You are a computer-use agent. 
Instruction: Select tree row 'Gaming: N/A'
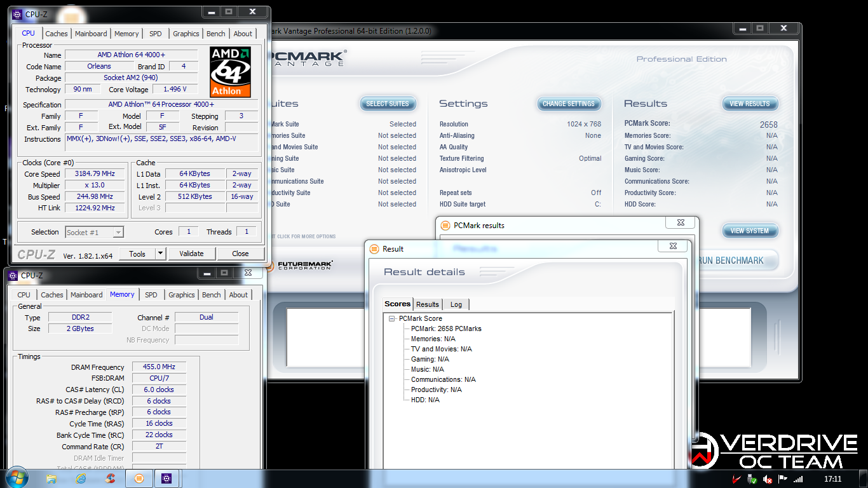coord(430,359)
